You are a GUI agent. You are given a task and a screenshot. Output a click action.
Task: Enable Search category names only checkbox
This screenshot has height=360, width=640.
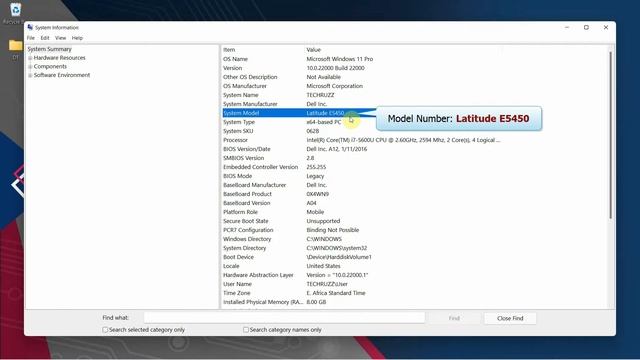pos(246,329)
